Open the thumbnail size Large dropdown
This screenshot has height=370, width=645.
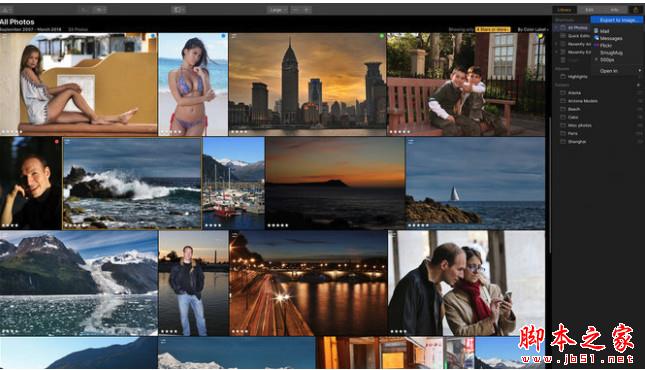click(x=278, y=10)
